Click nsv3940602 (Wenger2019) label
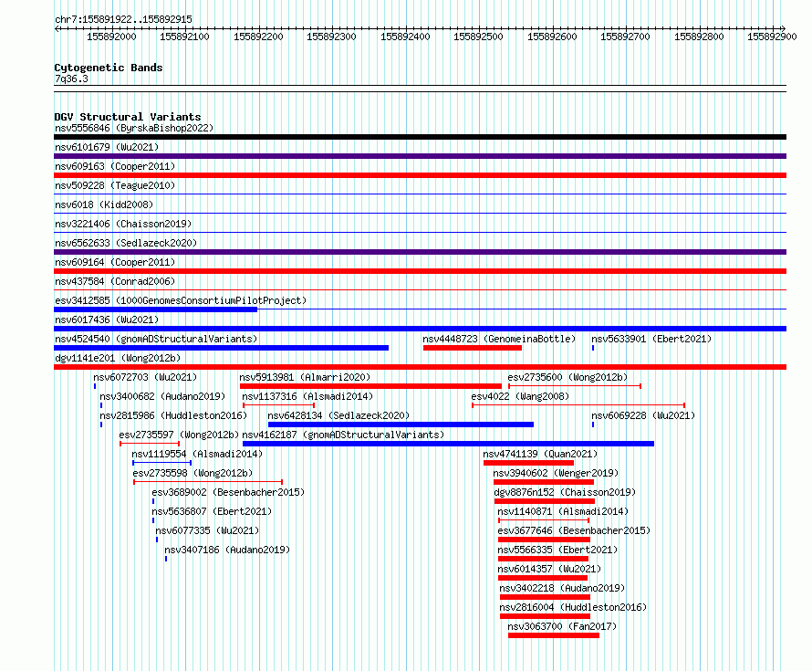 click(x=556, y=473)
